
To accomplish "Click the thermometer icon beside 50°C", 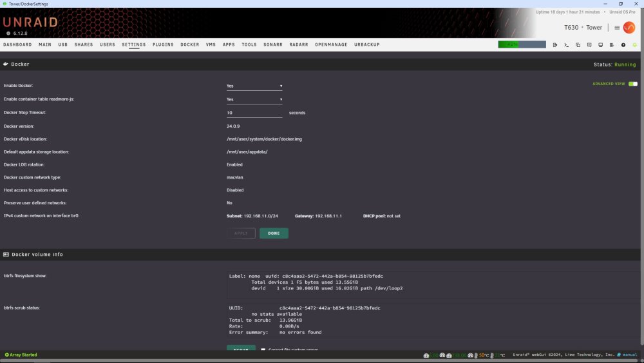I will [x=476, y=355].
